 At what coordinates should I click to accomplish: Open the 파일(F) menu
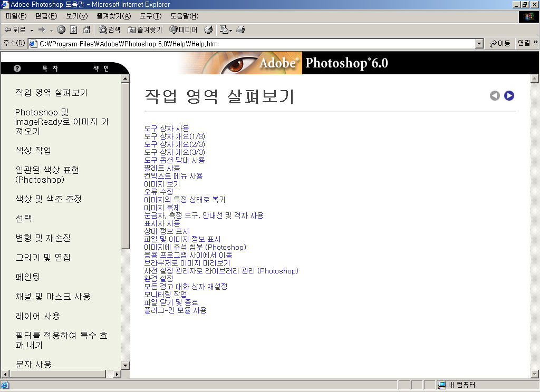click(16, 16)
